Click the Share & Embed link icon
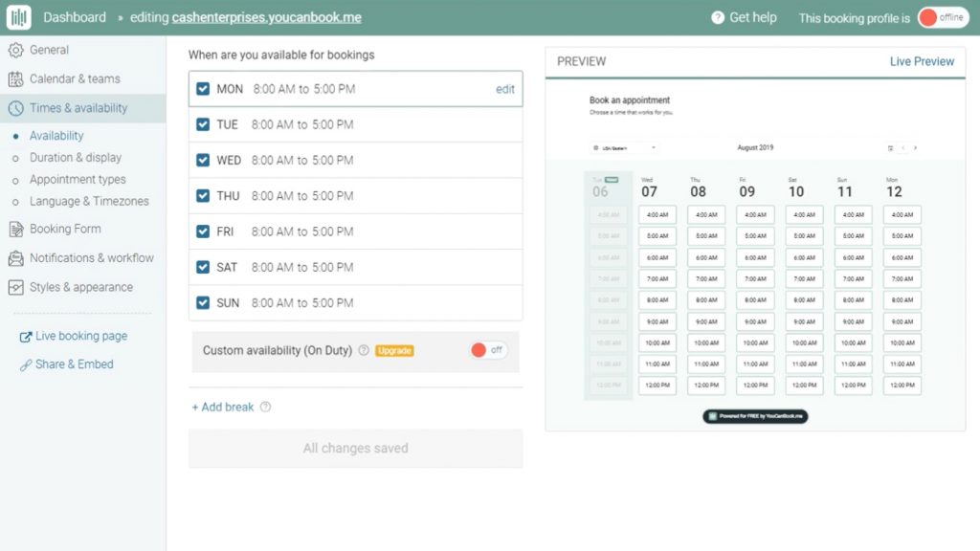This screenshot has height=551, width=980. (26, 364)
